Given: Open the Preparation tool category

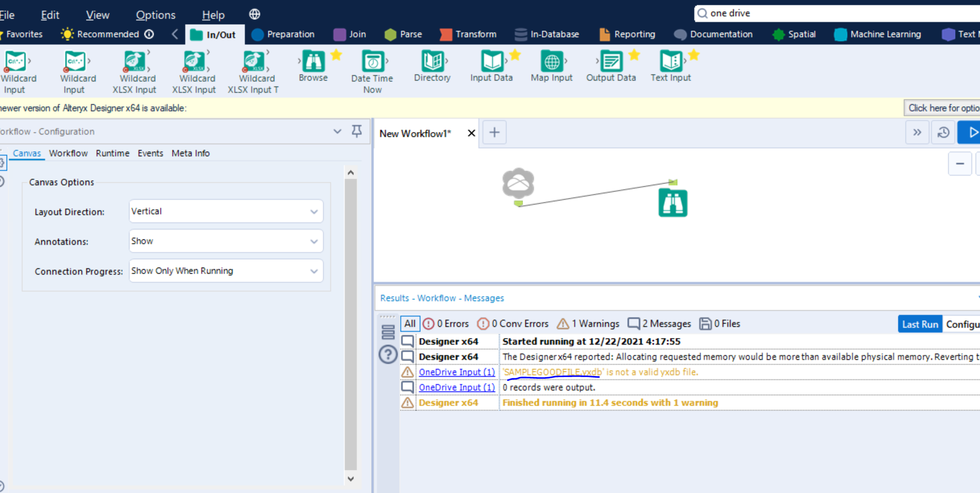Looking at the screenshot, I should [x=283, y=34].
